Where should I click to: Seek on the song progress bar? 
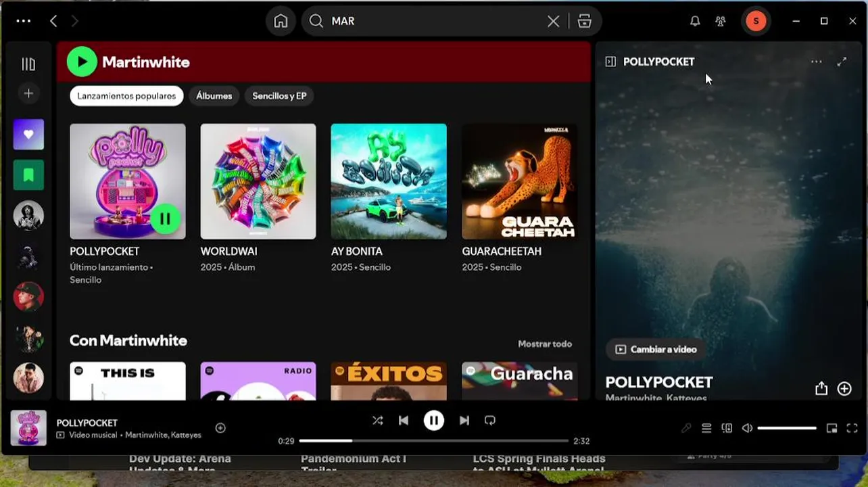pyautogui.click(x=434, y=441)
